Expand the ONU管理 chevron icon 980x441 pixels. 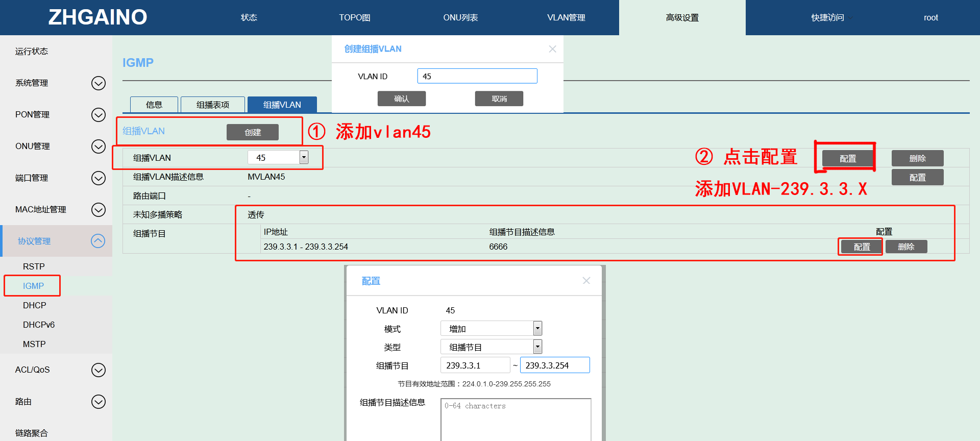click(98, 146)
